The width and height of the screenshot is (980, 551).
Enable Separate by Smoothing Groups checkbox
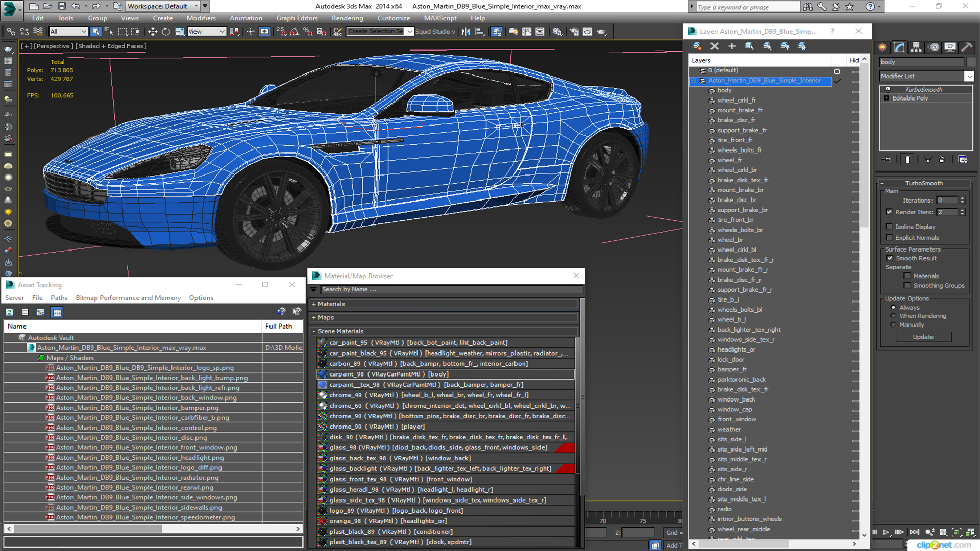click(x=907, y=286)
